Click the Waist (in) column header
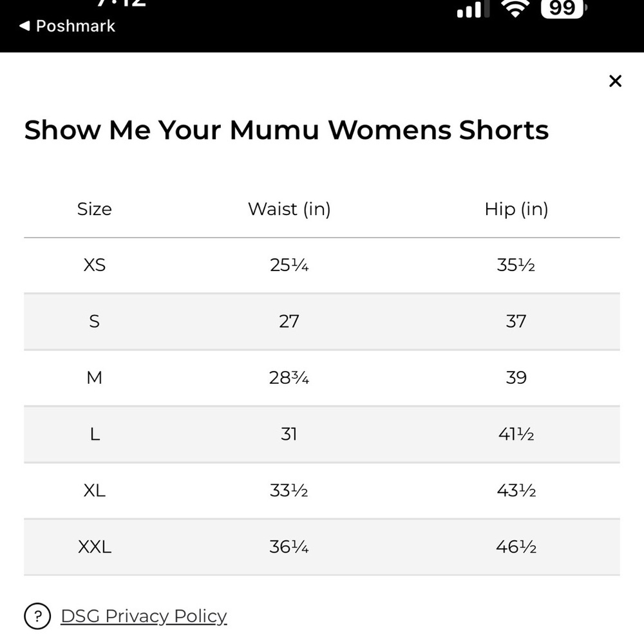Viewport: 644px width, 644px height. pos(289,209)
